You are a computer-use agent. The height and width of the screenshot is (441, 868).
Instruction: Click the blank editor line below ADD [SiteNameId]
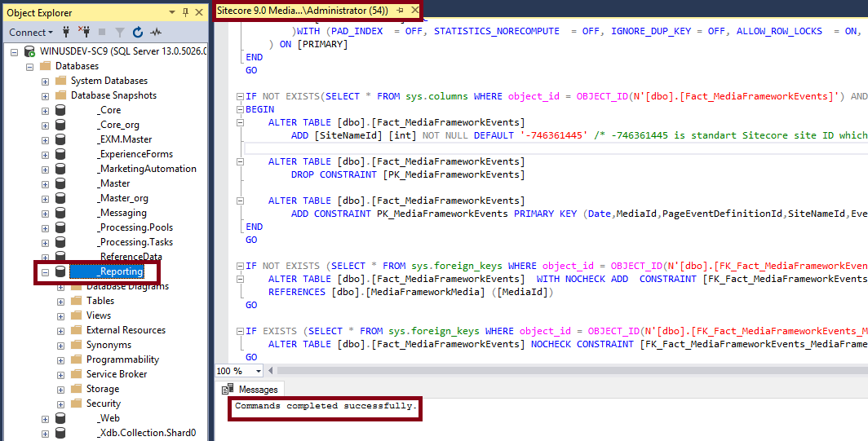coord(556,148)
